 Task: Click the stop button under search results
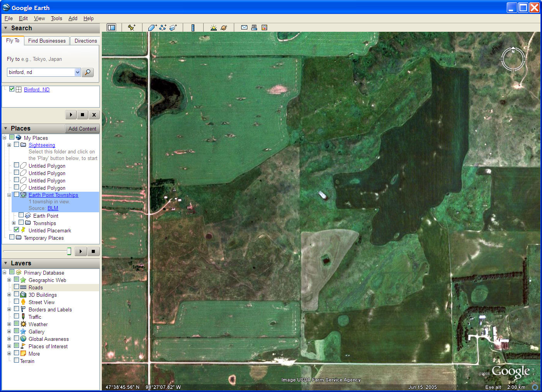point(82,115)
